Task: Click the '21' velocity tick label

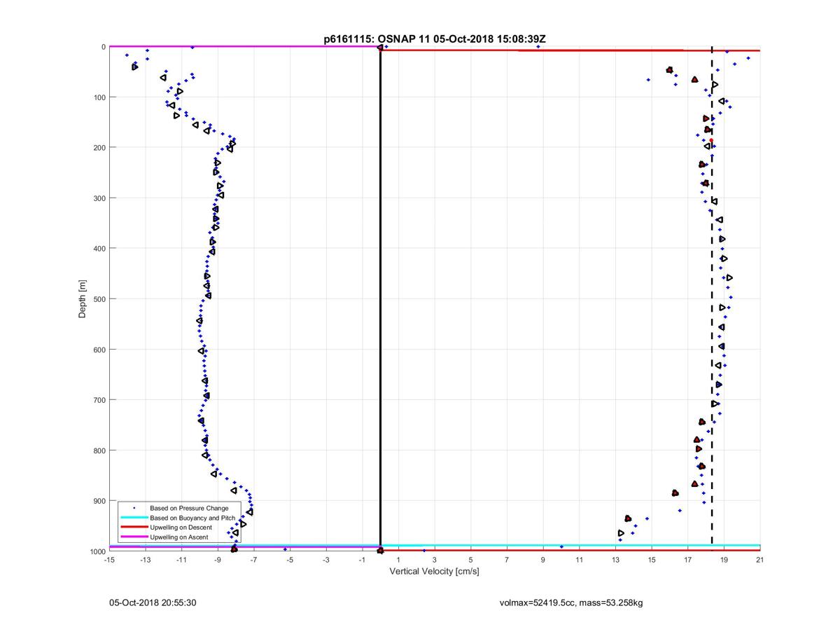Action: 760,560
